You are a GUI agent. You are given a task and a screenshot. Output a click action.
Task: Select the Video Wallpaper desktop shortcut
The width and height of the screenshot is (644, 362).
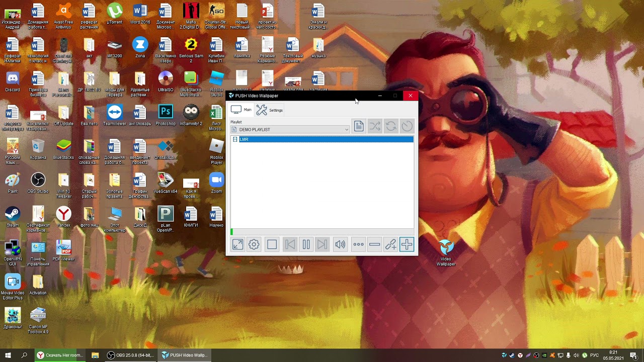[446, 253]
